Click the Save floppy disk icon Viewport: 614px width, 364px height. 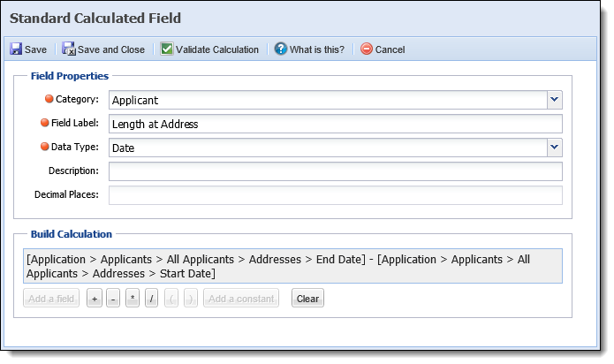click(x=16, y=49)
